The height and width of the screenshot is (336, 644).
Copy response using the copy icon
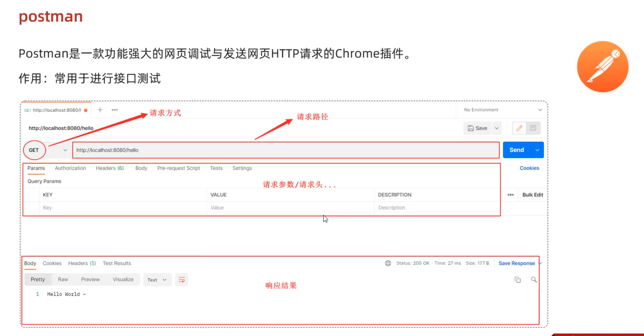(x=518, y=280)
